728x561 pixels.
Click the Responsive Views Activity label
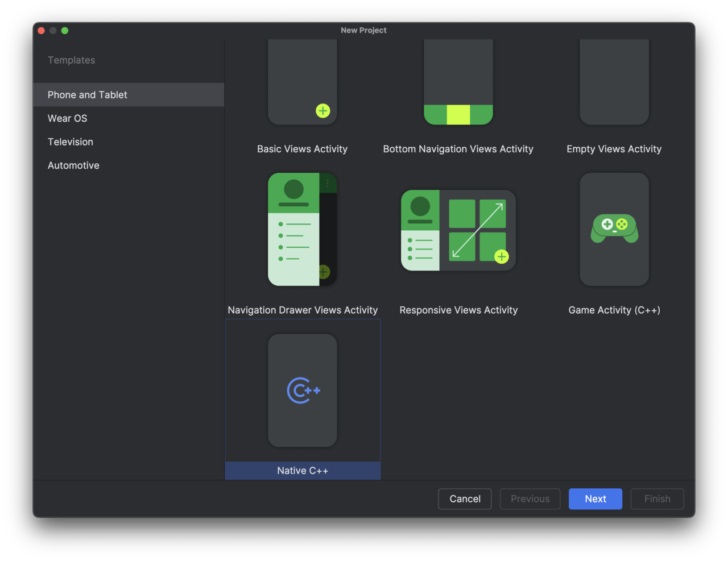click(x=458, y=310)
